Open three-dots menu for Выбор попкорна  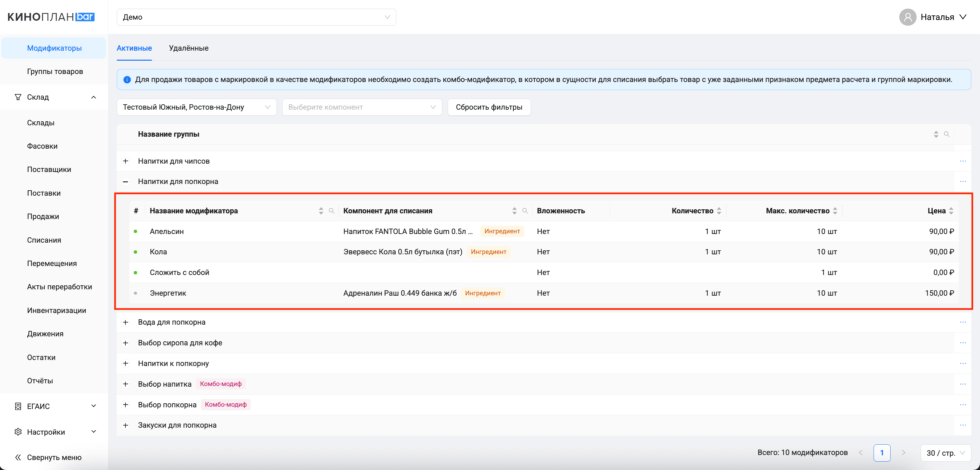point(963,405)
